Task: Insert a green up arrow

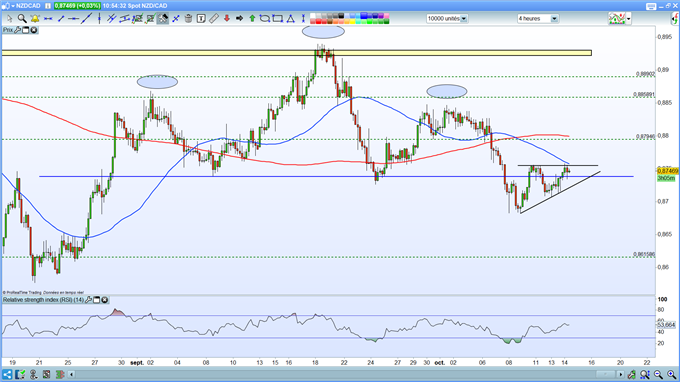Action: tap(252, 18)
